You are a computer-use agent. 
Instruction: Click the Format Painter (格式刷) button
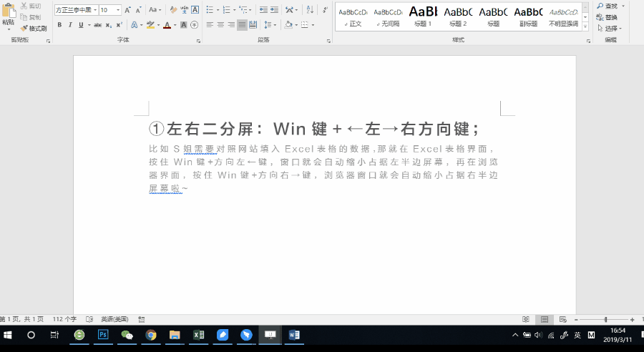(33, 28)
